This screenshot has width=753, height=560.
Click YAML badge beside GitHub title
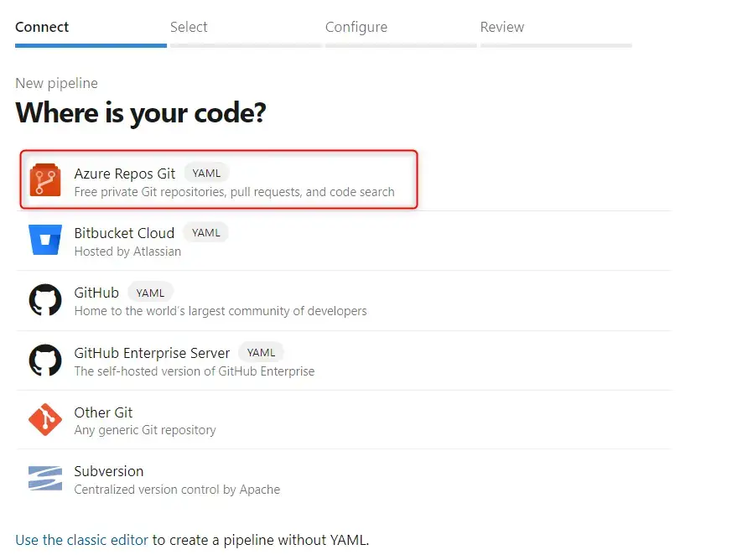point(150,293)
